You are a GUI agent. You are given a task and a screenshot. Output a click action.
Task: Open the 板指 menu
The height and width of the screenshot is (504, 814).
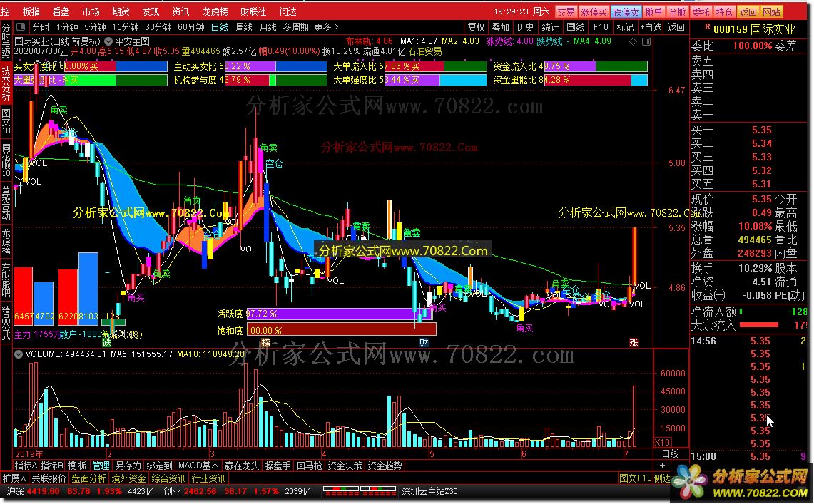click(x=31, y=11)
